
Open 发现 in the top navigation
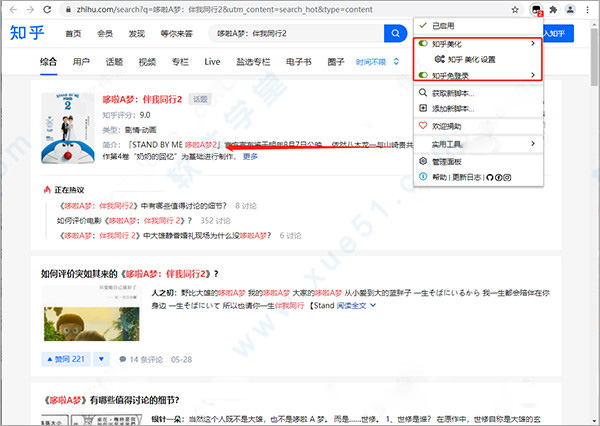137,34
